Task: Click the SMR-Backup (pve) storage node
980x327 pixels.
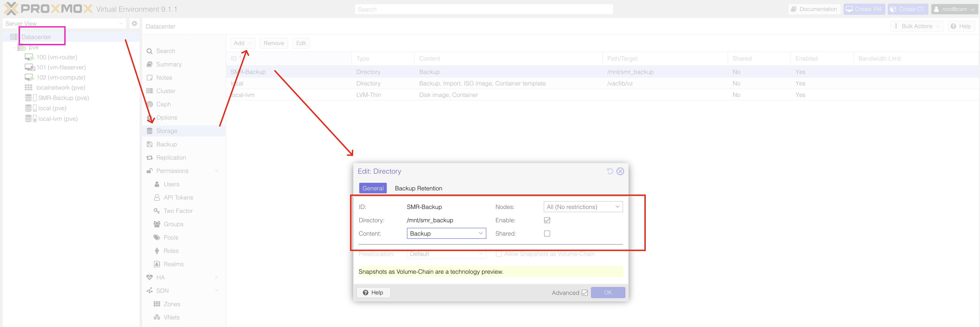Action: pyautogui.click(x=63, y=98)
